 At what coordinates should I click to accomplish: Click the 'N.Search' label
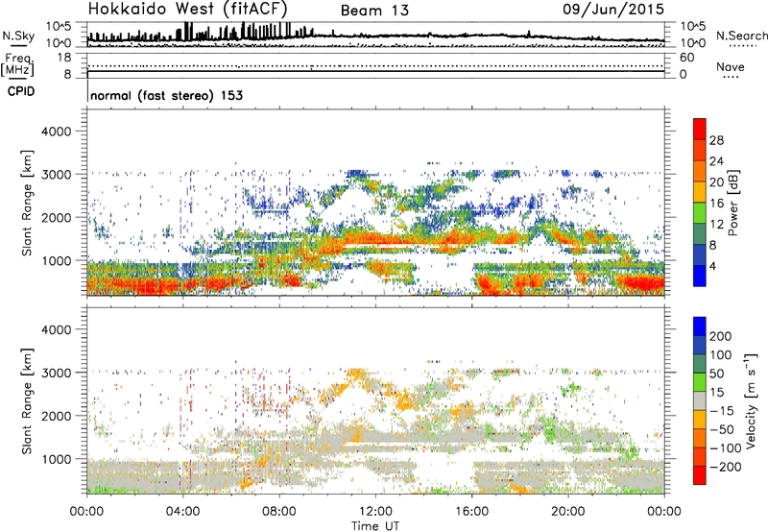[741, 36]
